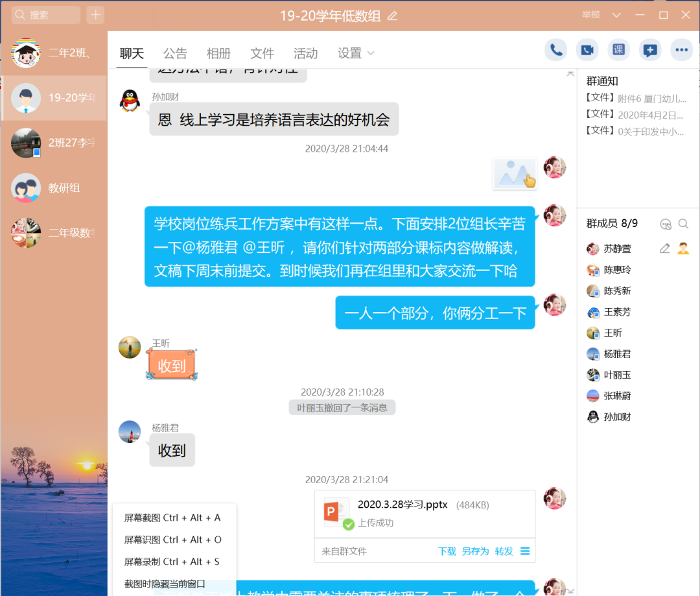
Task: Start a voice call in group
Action: click(x=556, y=50)
